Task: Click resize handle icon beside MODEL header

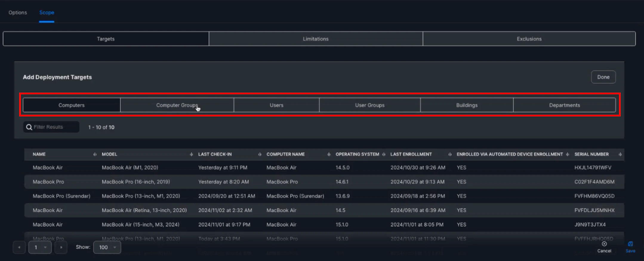Action: (x=191, y=154)
